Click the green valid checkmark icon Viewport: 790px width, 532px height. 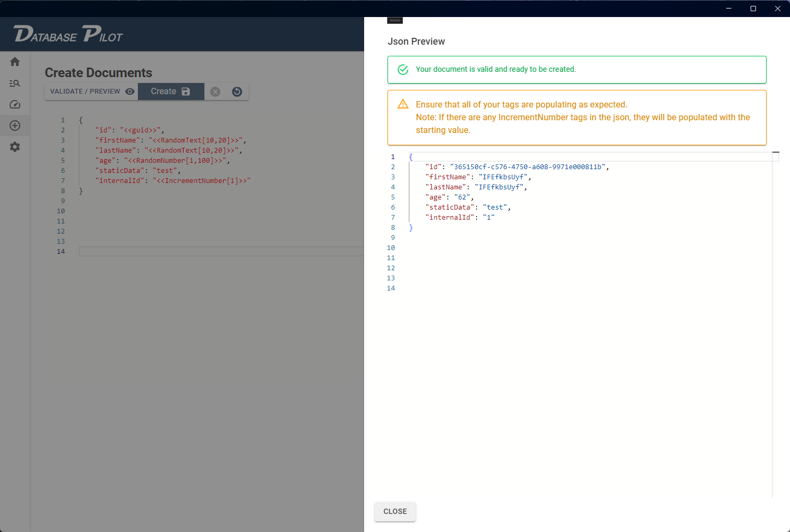click(x=403, y=70)
